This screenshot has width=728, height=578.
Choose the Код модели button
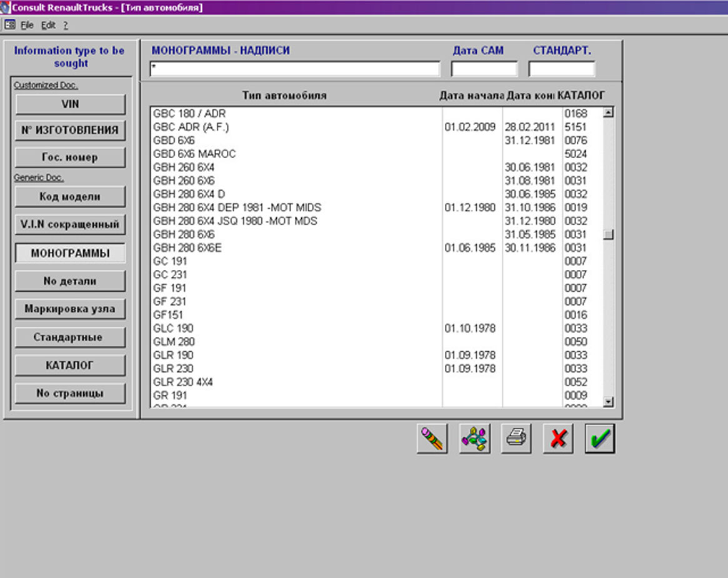(x=71, y=197)
